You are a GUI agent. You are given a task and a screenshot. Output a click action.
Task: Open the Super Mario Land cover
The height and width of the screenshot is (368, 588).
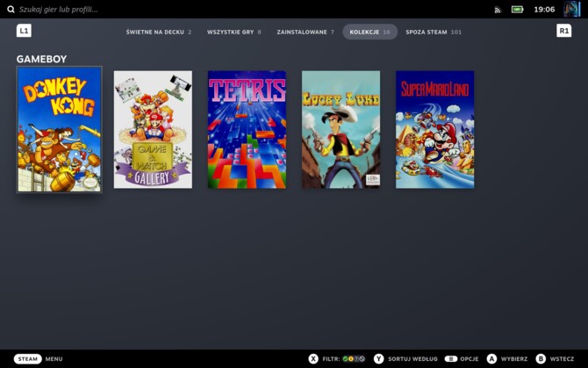pyautogui.click(x=435, y=129)
